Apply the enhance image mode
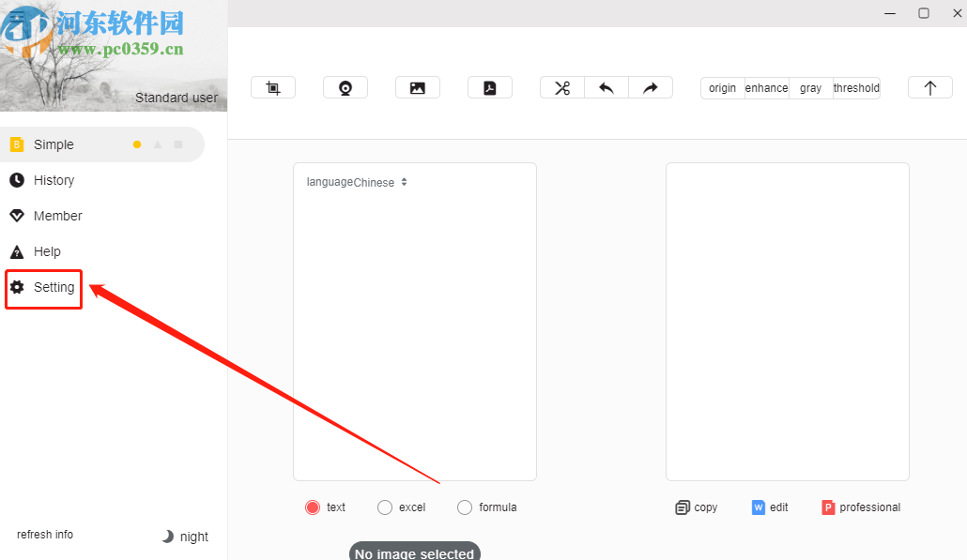Screen dimensions: 967x560 click(767, 87)
